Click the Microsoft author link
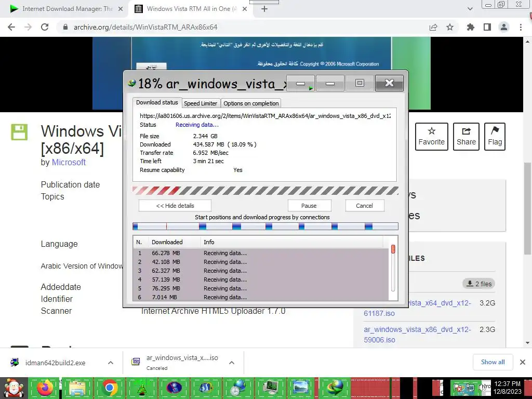 [x=69, y=163]
